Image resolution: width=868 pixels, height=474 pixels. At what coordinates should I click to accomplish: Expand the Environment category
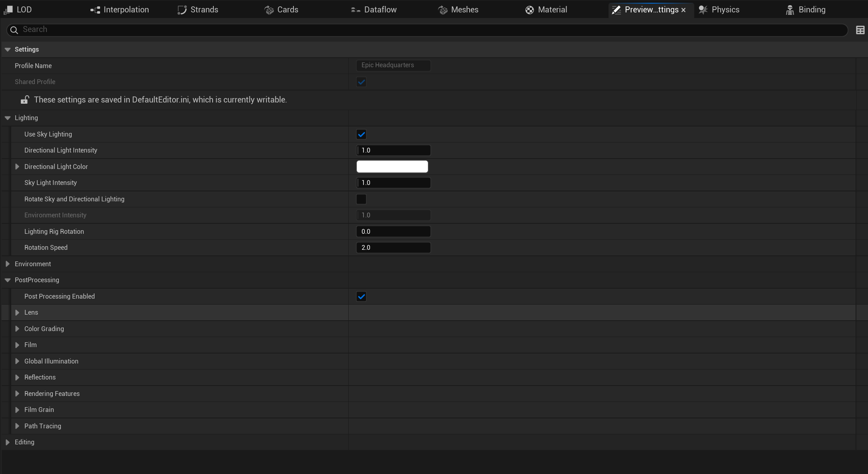(x=8, y=264)
